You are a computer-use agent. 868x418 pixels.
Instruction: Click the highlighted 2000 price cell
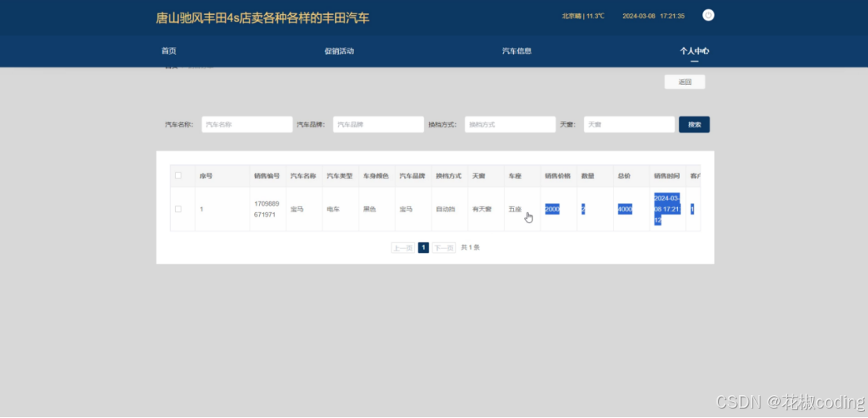pyautogui.click(x=553, y=210)
